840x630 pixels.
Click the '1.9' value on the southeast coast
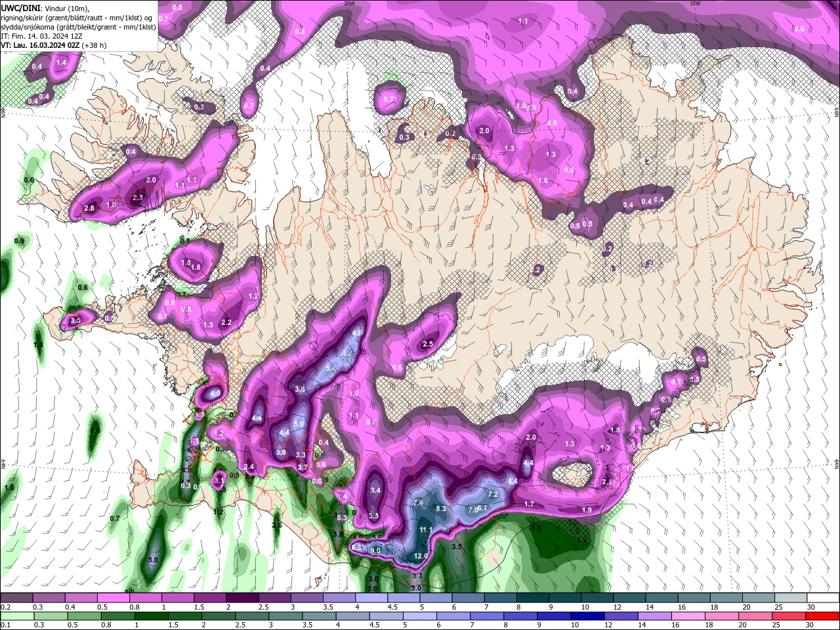587,510
